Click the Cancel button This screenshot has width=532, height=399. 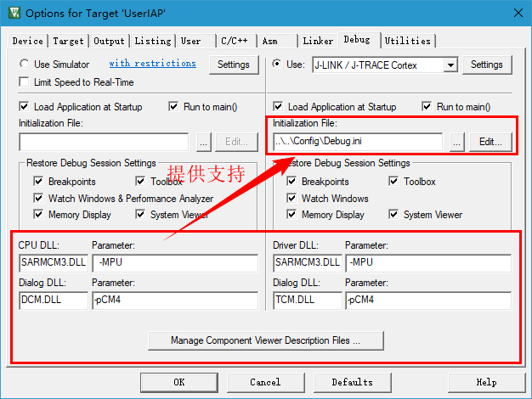pyautogui.click(x=265, y=382)
